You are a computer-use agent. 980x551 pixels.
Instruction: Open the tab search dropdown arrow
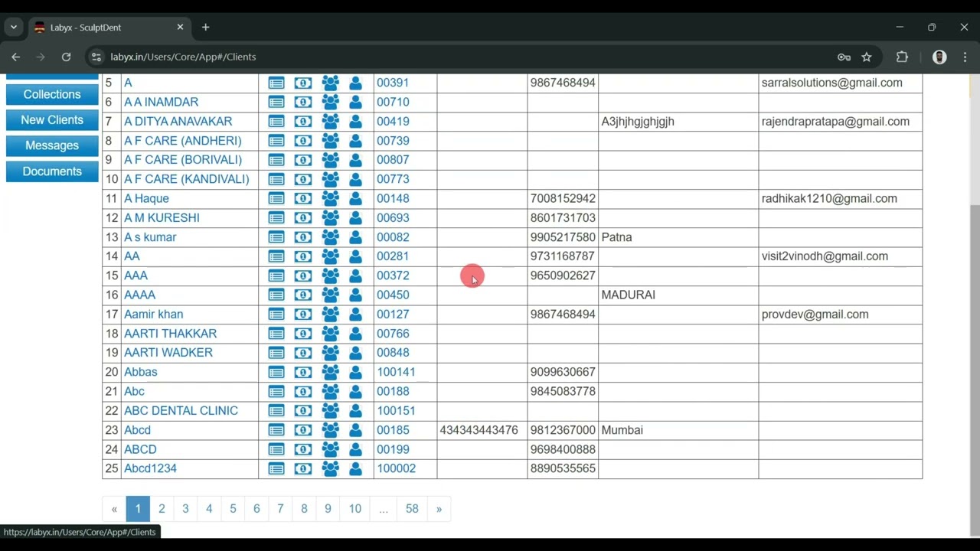13,27
